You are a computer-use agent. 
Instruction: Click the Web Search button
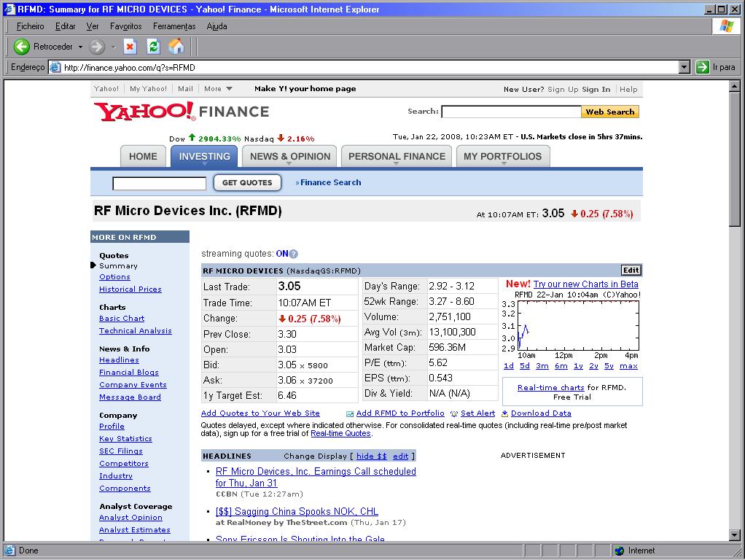point(609,112)
